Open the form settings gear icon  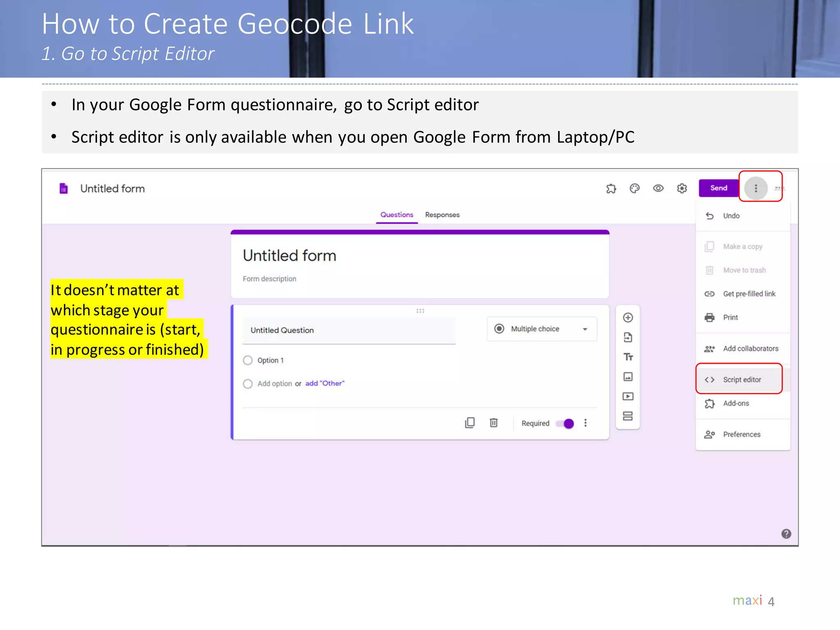click(x=682, y=188)
